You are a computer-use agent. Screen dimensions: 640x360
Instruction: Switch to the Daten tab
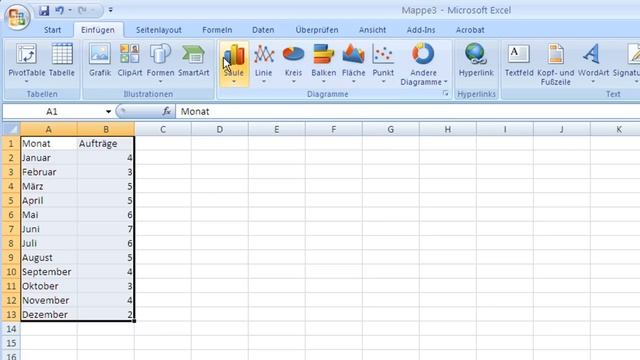pos(263,30)
